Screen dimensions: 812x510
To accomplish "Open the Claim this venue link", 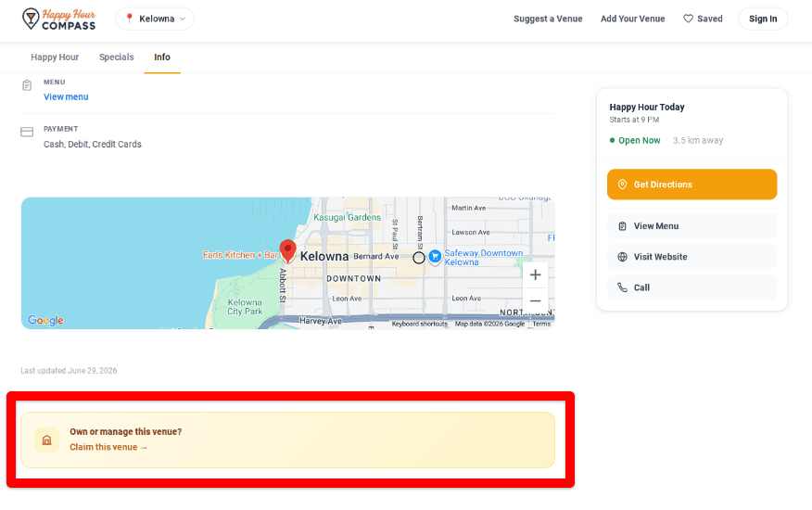I will tap(108, 447).
